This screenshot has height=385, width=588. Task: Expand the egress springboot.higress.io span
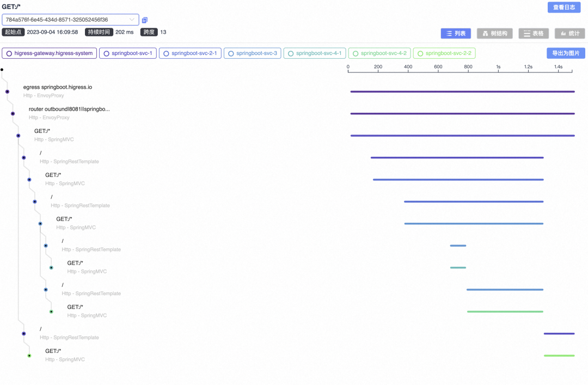tap(57, 87)
